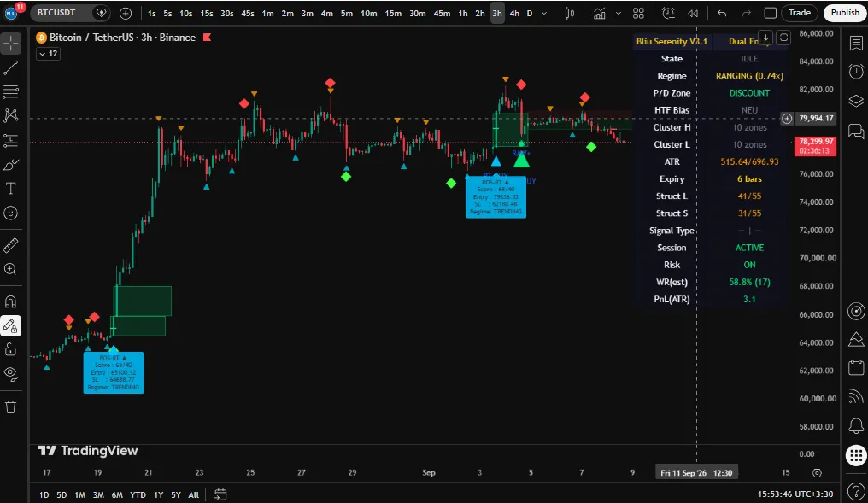
Task: Click the 15:53:46 UTC+3:30 timezone clock
Action: [795, 494]
